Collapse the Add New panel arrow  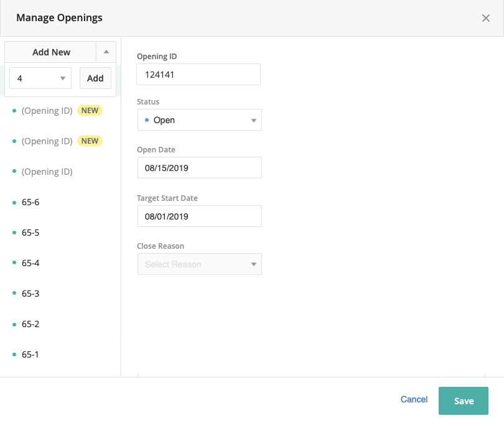(106, 52)
